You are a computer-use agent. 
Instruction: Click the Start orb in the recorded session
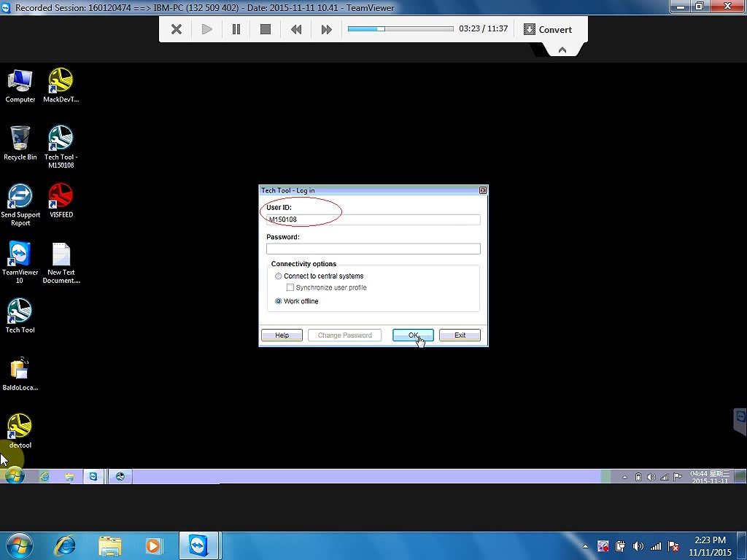coord(13,475)
